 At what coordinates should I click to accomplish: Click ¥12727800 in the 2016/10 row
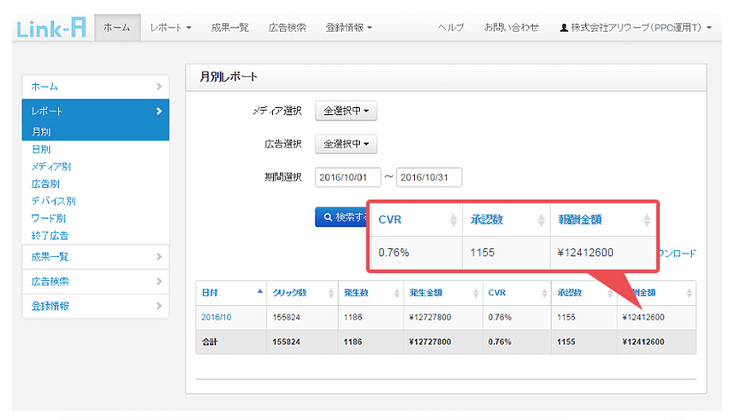point(430,317)
